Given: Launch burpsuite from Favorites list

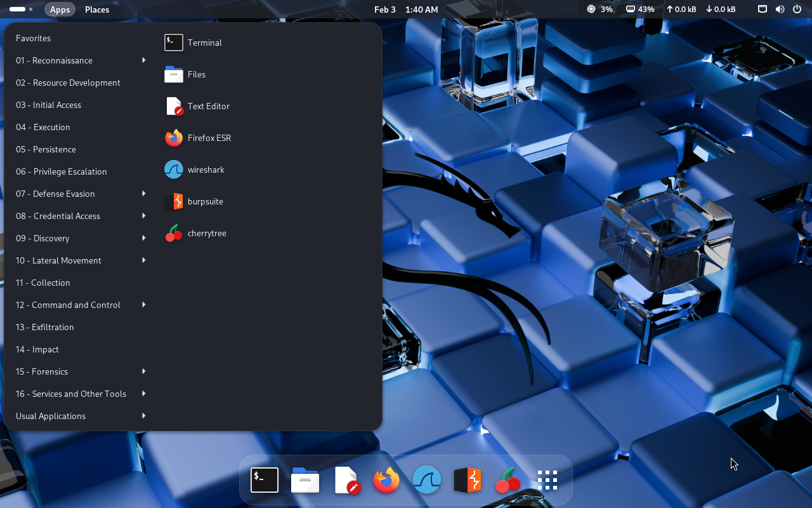Looking at the screenshot, I should [x=204, y=201].
